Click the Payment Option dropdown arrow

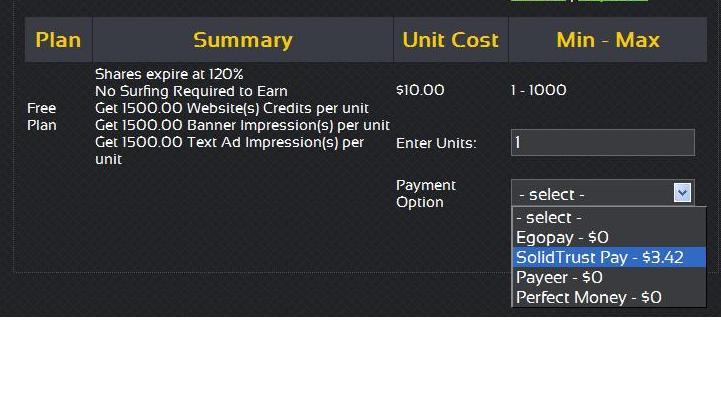coord(682,192)
